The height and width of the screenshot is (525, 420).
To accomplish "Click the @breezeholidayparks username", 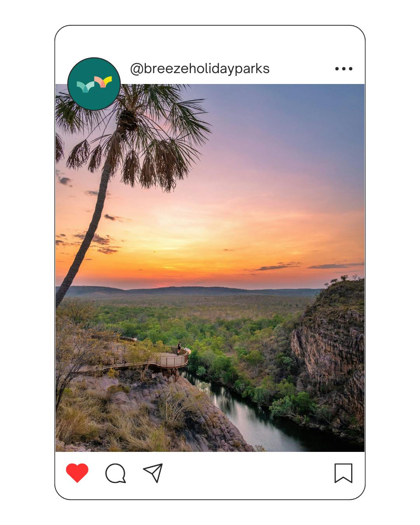I will tap(199, 69).
